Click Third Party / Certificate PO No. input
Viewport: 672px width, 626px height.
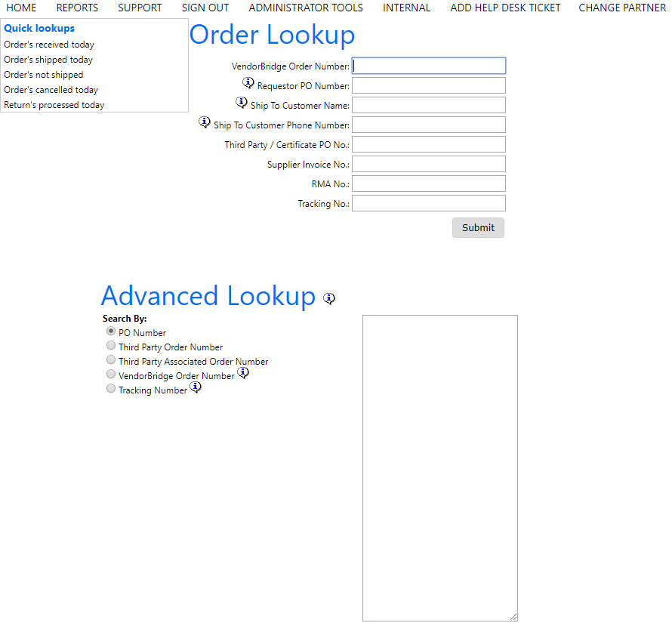tap(429, 144)
